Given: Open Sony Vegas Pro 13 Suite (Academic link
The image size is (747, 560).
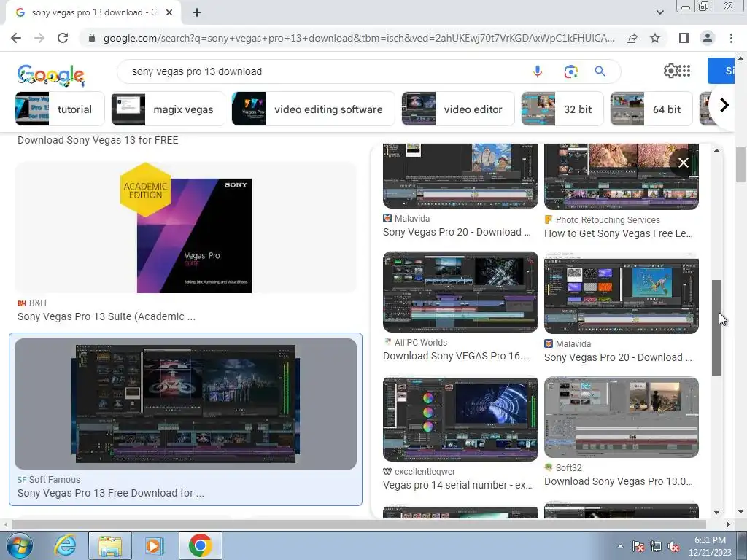Looking at the screenshot, I should (x=107, y=316).
